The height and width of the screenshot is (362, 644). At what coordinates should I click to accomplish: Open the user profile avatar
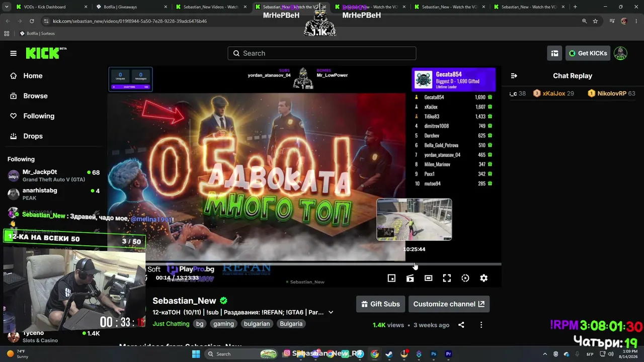[x=620, y=53]
